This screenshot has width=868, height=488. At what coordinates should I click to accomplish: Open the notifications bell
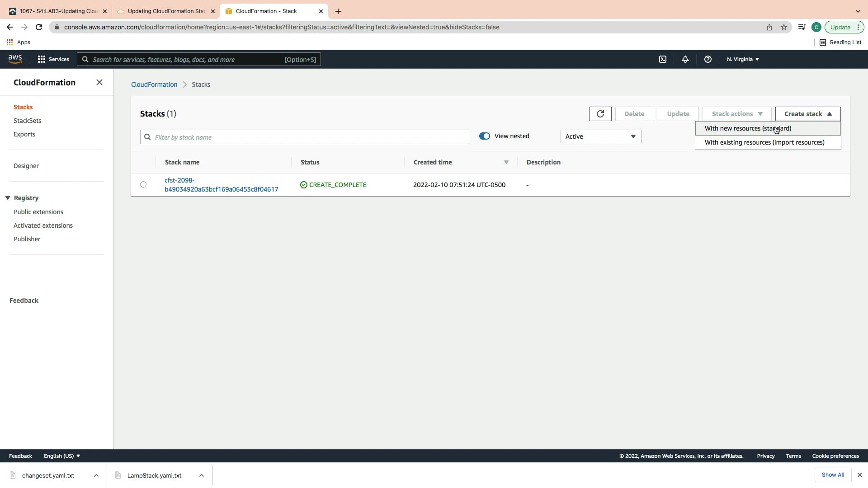click(x=685, y=59)
